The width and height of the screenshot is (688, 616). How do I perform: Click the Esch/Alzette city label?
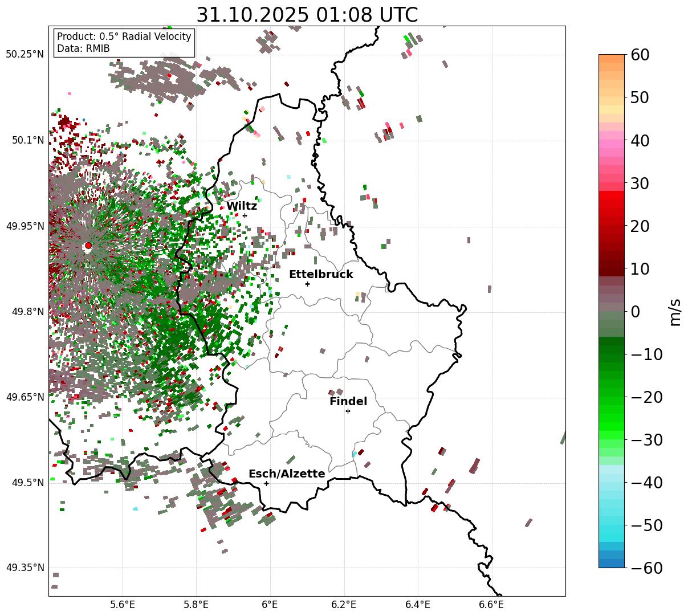tap(287, 474)
